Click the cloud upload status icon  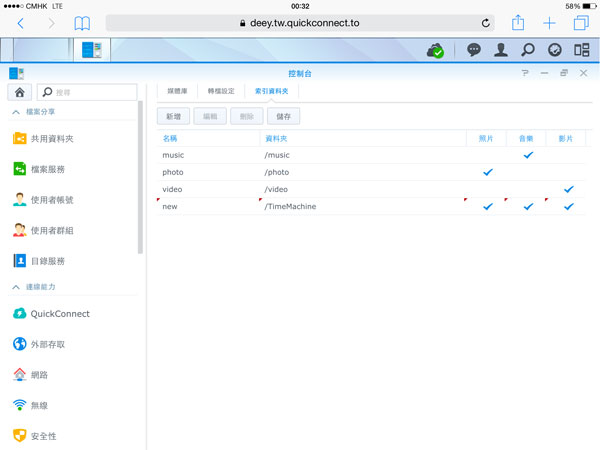point(435,49)
